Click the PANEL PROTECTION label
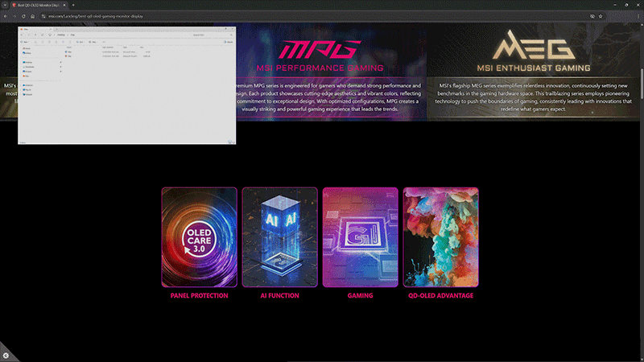This screenshot has width=644, height=362. pos(199,295)
